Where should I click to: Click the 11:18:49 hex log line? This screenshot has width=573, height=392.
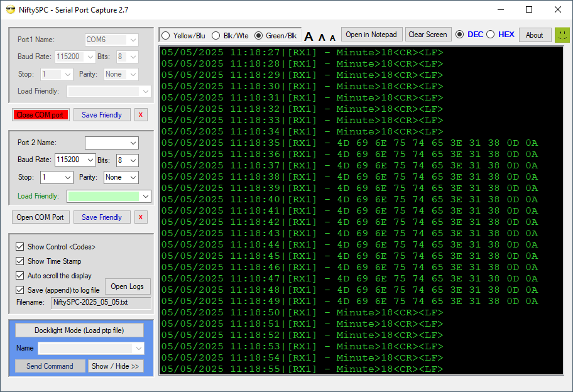350,302
